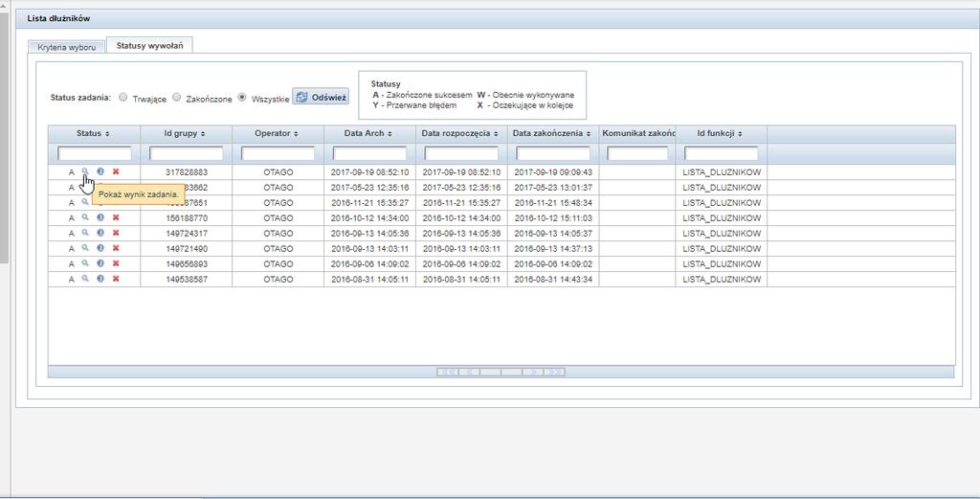Sort the table by Status column
The image size is (980, 499).
click(x=94, y=134)
